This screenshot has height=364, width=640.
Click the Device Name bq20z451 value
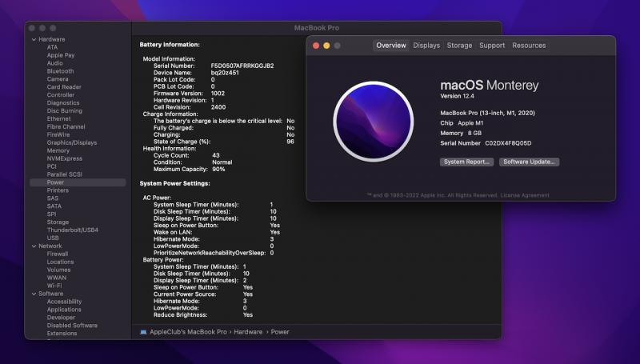pos(225,73)
